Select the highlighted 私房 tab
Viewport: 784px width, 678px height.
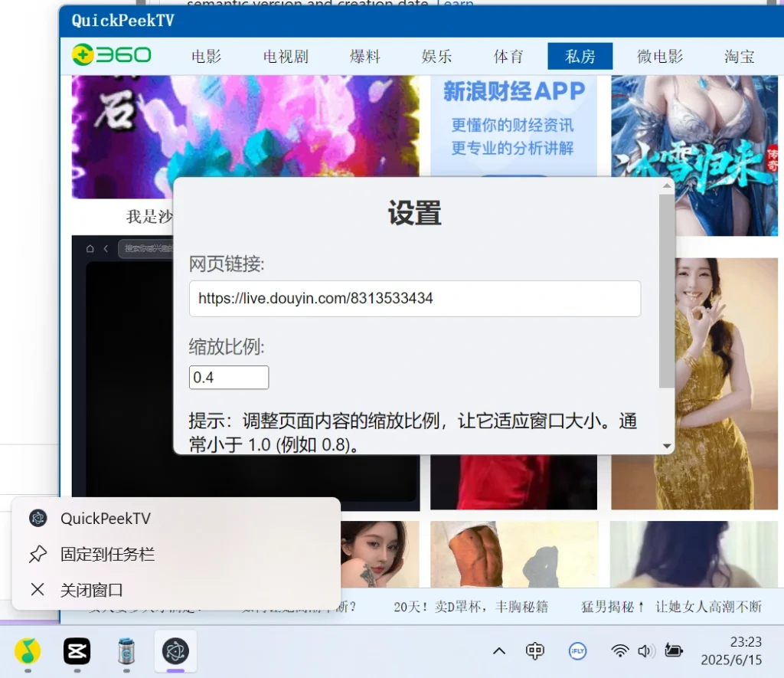(580, 56)
